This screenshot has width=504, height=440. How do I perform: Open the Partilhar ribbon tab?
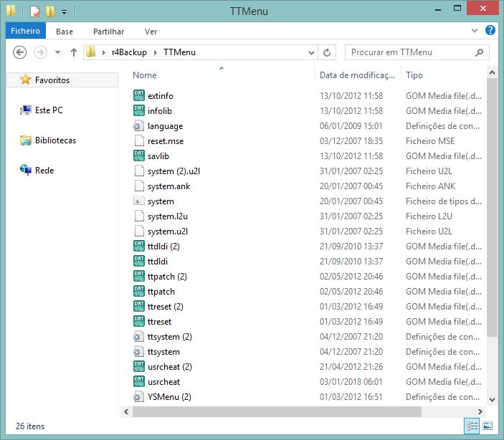109,32
